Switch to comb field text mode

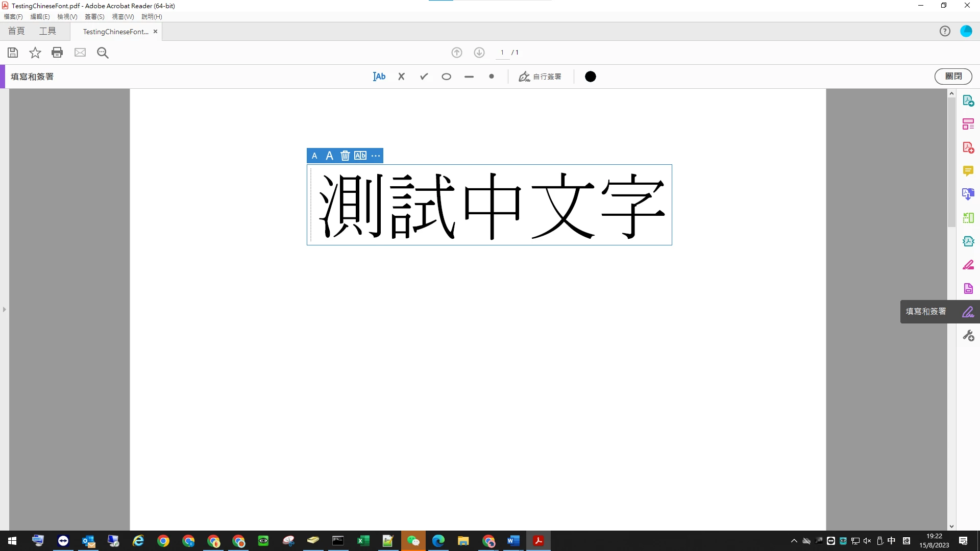point(360,156)
